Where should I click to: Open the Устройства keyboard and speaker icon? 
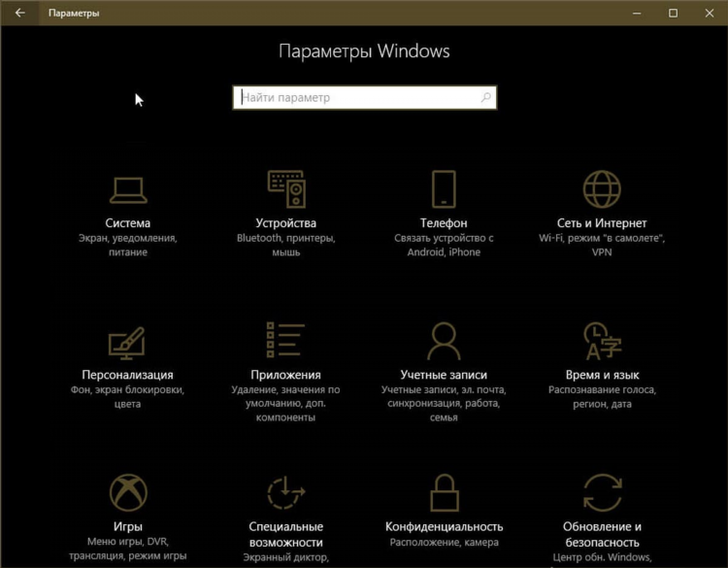[x=286, y=189]
